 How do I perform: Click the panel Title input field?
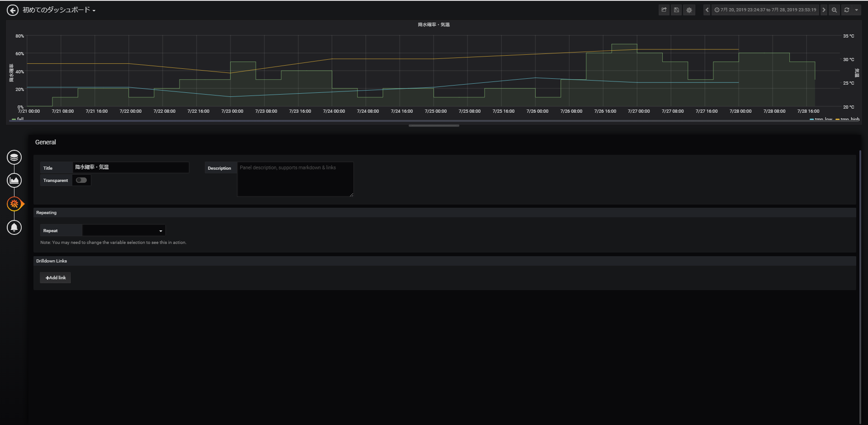tap(131, 167)
